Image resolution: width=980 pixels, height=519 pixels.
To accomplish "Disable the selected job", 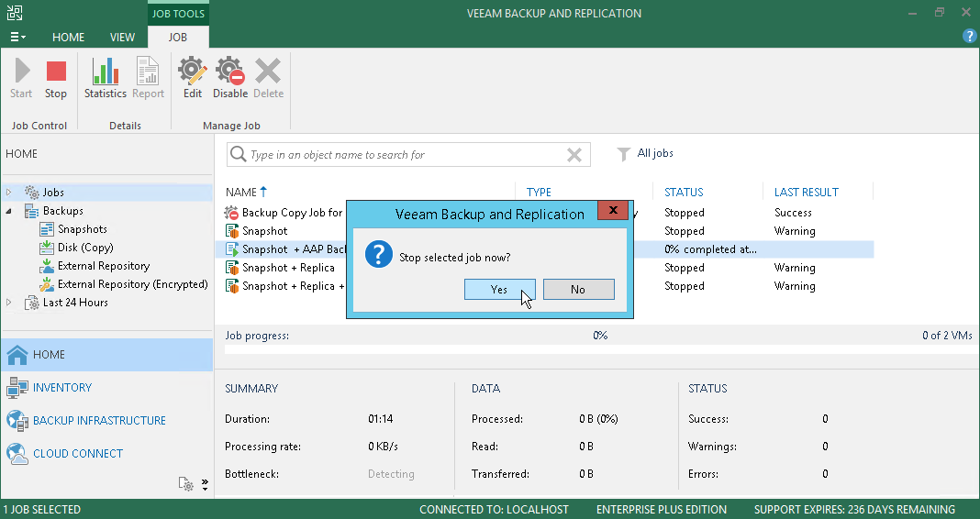I will (x=230, y=77).
